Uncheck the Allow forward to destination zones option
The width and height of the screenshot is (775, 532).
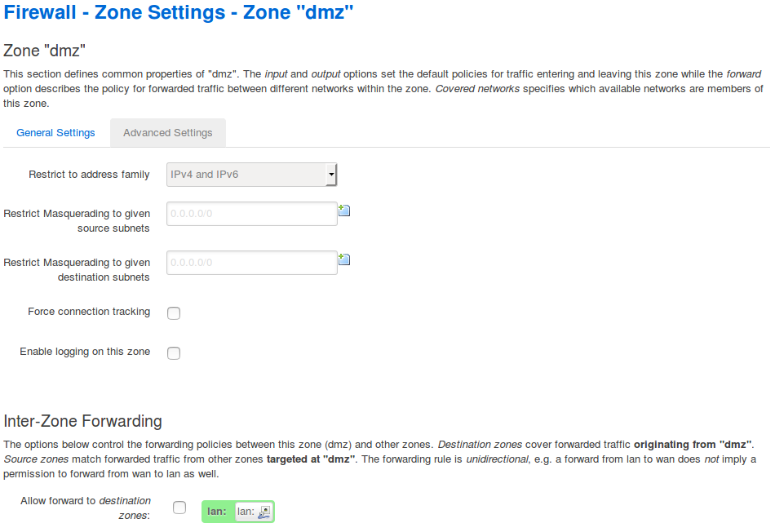coord(179,507)
